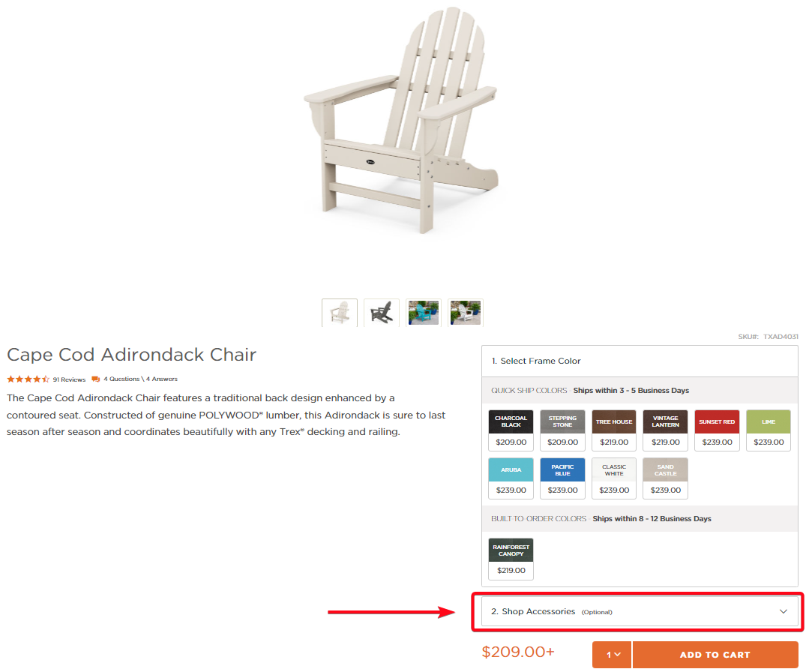Screen dimensions: 806x672
Task: Click the Add to Cart button
Action: pyautogui.click(x=715, y=655)
